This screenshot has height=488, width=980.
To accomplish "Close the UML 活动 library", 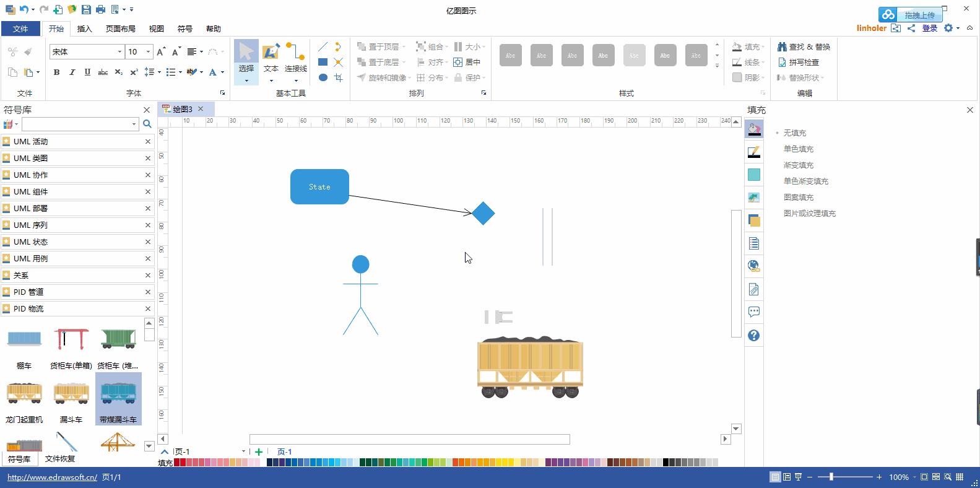I will [x=148, y=142].
